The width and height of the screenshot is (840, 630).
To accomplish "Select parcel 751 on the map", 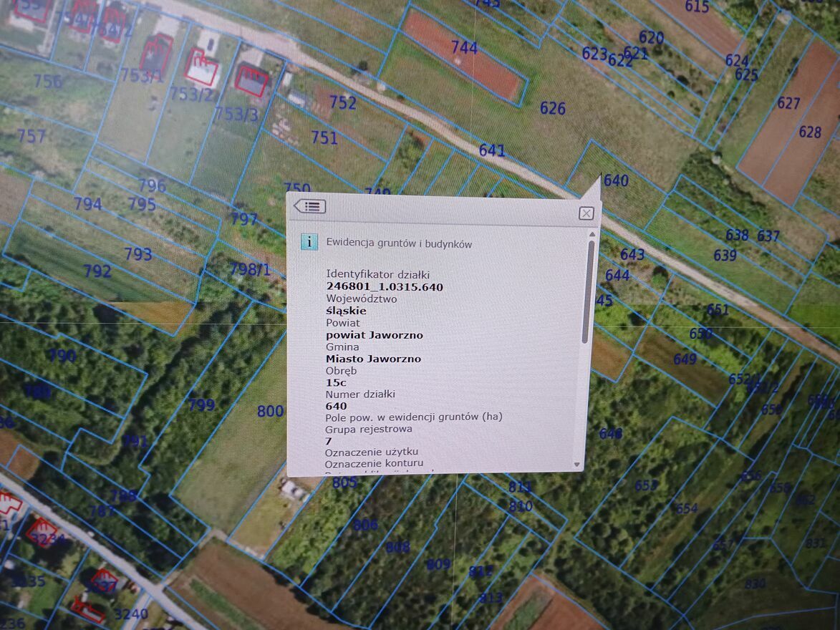I will click(324, 137).
